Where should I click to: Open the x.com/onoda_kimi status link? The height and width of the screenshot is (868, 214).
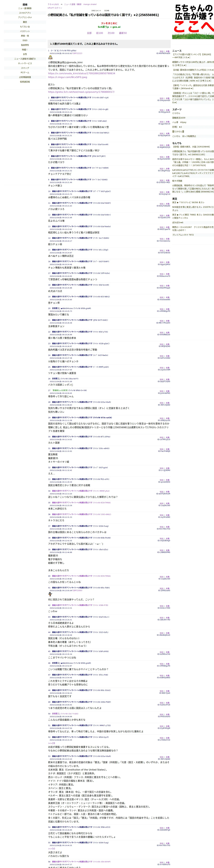[81, 73]
